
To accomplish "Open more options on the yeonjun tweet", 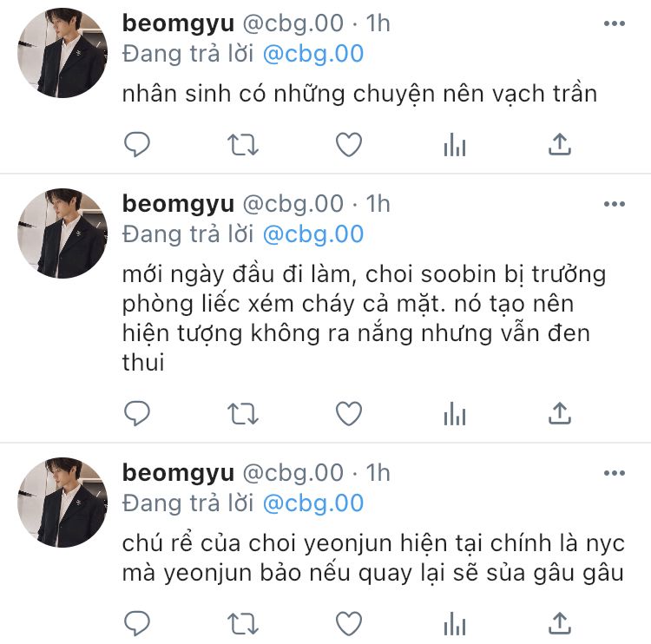I will click(x=615, y=473).
